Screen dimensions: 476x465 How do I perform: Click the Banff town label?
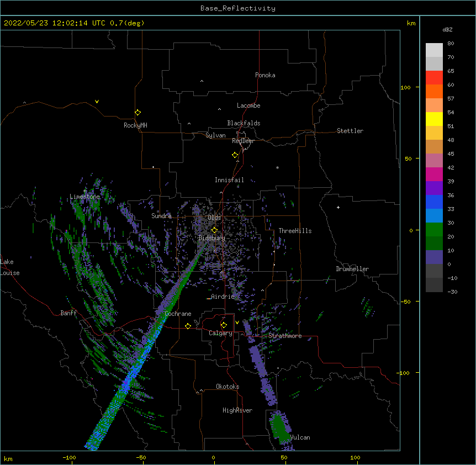[x=68, y=313]
